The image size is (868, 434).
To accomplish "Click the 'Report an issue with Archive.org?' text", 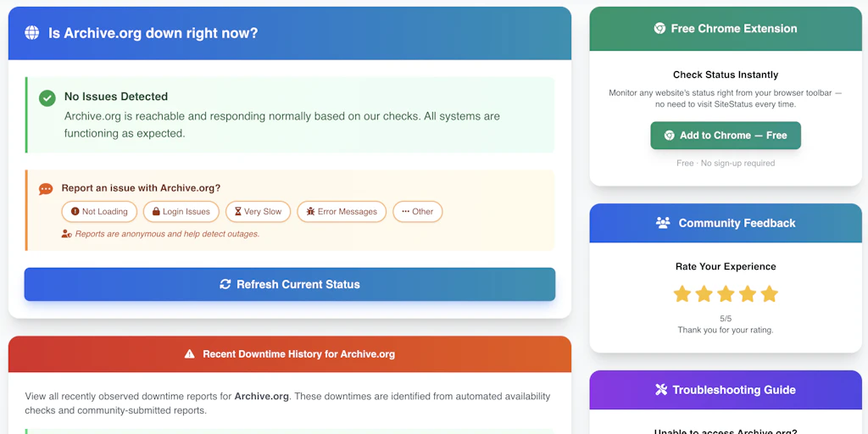I will pyautogui.click(x=141, y=188).
